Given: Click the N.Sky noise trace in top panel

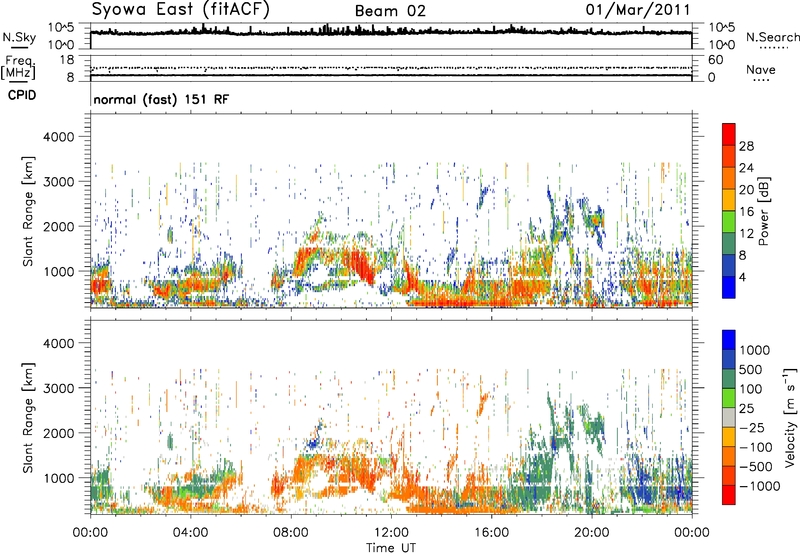Looking at the screenshot, I should [391, 32].
